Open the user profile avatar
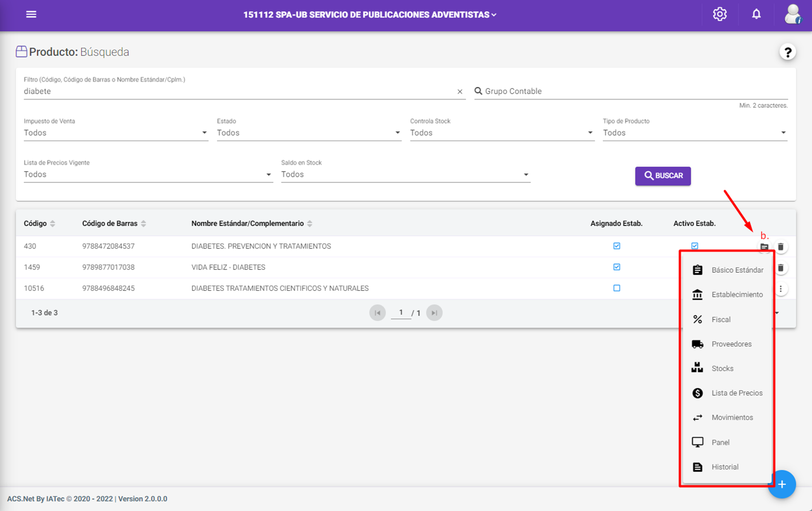This screenshot has width=812, height=511. (x=793, y=14)
